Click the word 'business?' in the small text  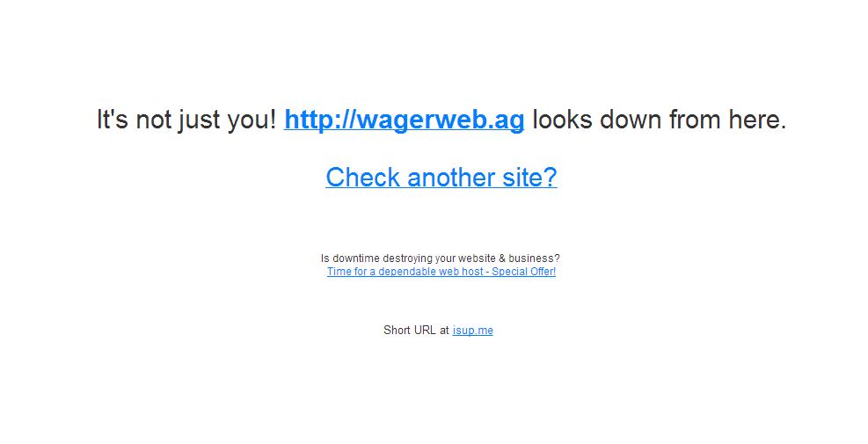(x=534, y=258)
